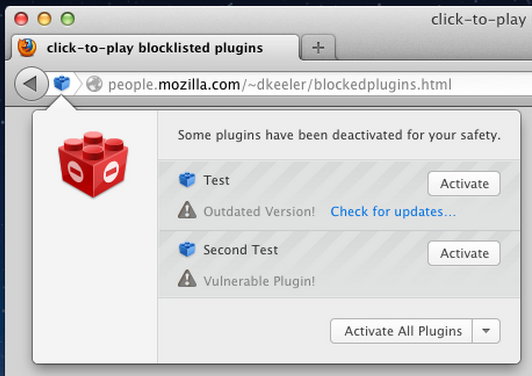This screenshot has width=532, height=376.
Task: Click the Second Test plugin name
Action: point(241,250)
